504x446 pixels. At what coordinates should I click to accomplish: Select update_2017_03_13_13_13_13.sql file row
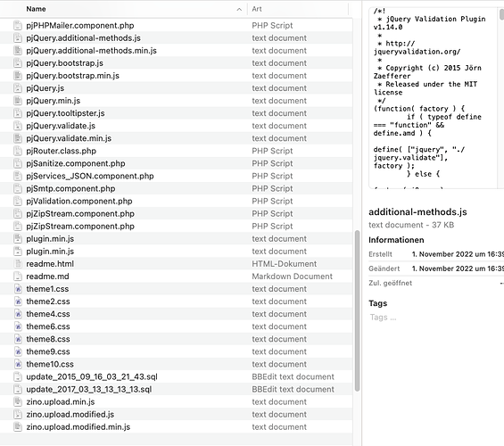tap(176, 389)
